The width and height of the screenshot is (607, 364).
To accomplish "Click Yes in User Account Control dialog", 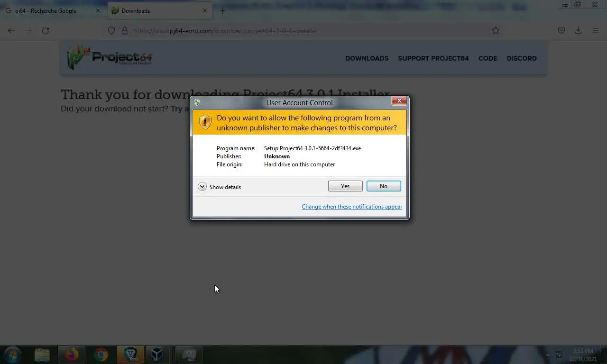I will [345, 186].
